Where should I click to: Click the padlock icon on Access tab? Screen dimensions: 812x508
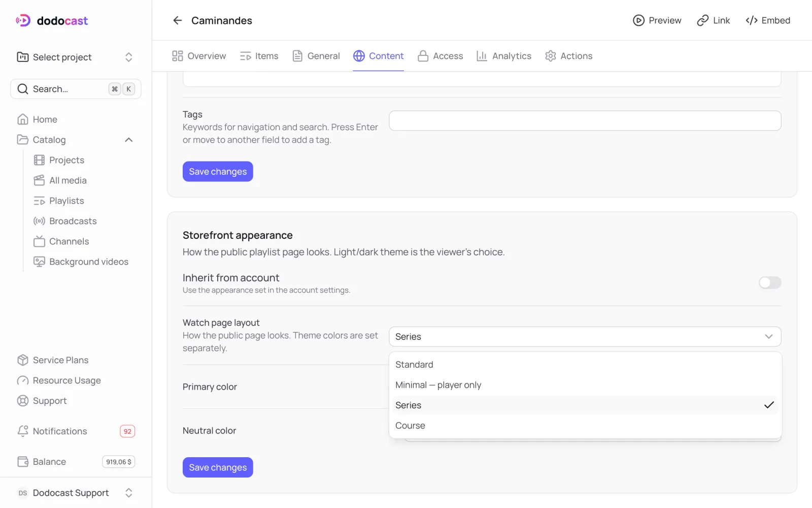click(x=423, y=56)
